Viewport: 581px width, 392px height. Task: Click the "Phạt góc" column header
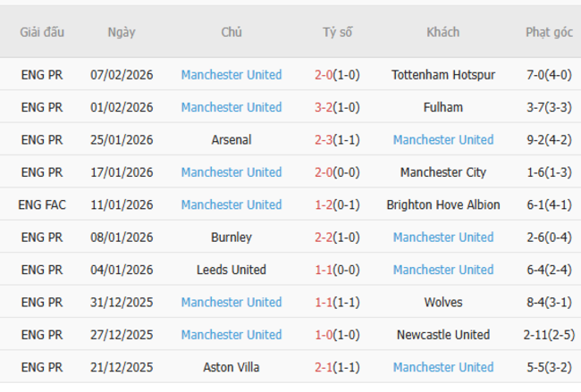coord(549,32)
